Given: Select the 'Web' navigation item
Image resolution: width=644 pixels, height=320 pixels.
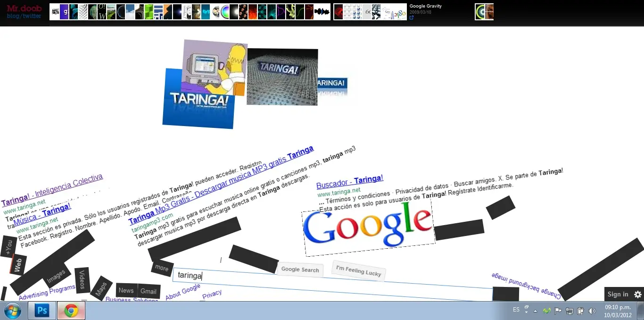Looking at the screenshot, I should pos(18,265).
